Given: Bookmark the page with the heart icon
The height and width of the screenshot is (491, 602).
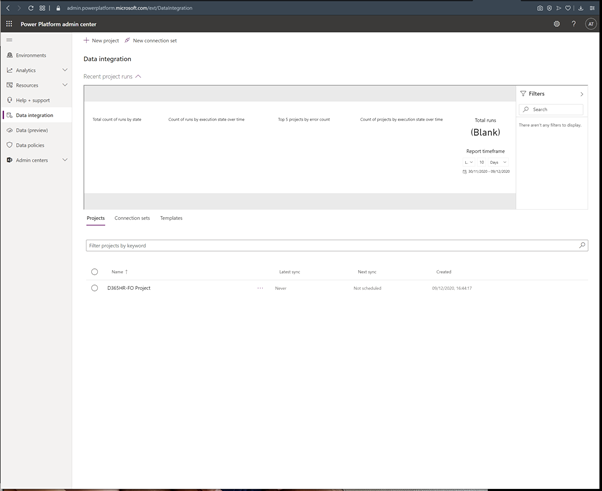Looking at the screenshot, I should pyautogui.click(x=568, y=8).
